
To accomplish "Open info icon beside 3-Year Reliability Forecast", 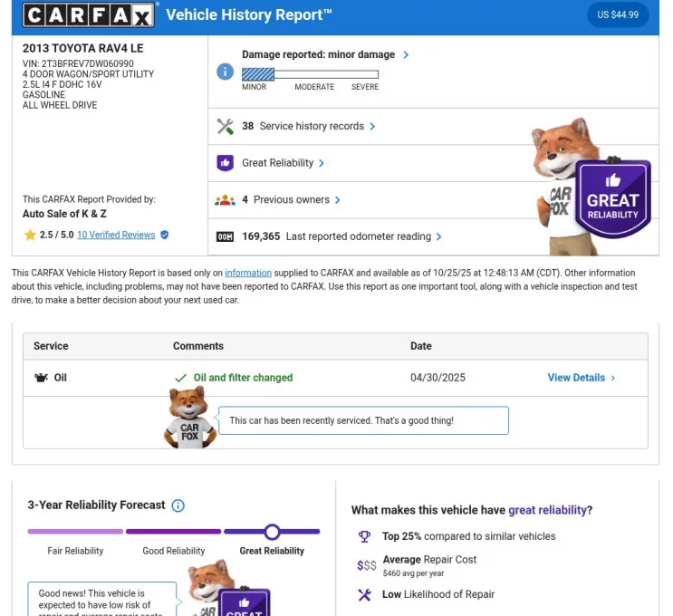I will point(178,505).
